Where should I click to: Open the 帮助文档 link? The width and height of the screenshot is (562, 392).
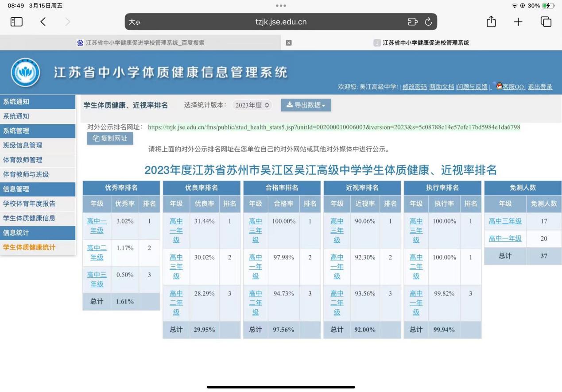click(x=442, y=87)
